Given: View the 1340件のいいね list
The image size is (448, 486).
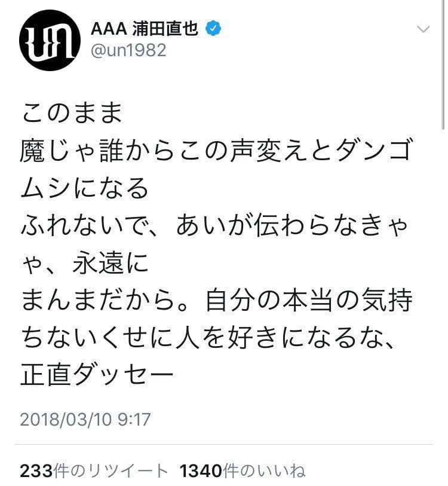Looking at the screenshot, I should (243, 471).
